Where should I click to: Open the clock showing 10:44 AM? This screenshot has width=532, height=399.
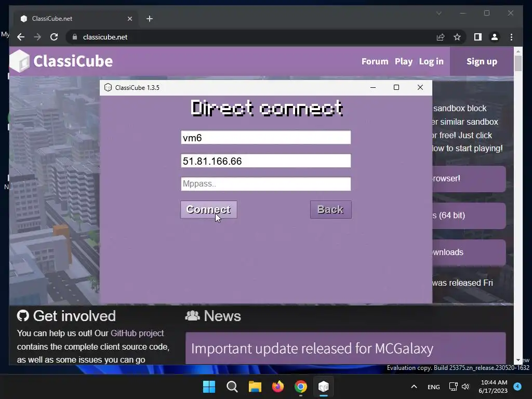point(493,387)
